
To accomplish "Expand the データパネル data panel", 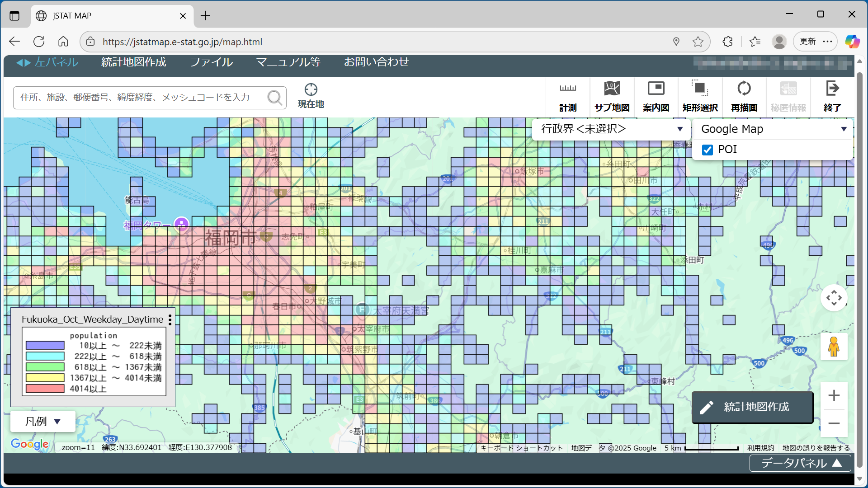I will pos(800,463).
